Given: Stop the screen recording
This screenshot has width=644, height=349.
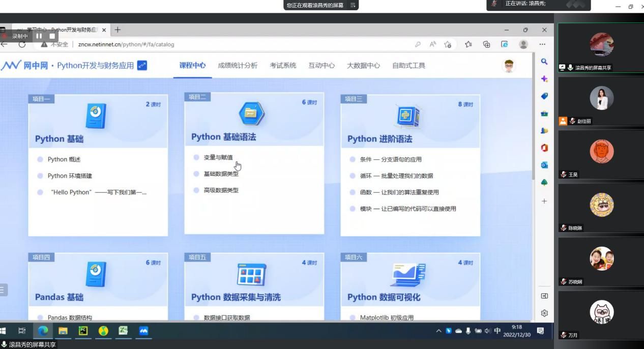Looking at the screenshot, I should 52,36.
